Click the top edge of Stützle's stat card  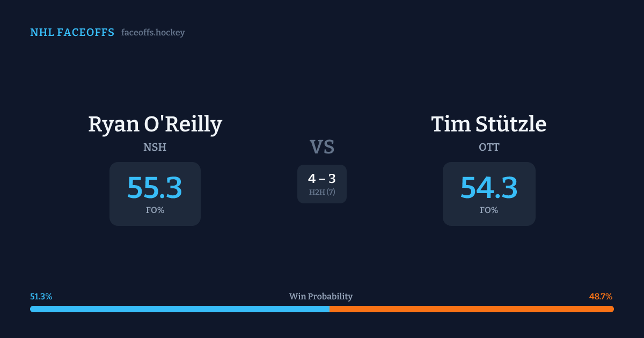(x=489, y=164)
